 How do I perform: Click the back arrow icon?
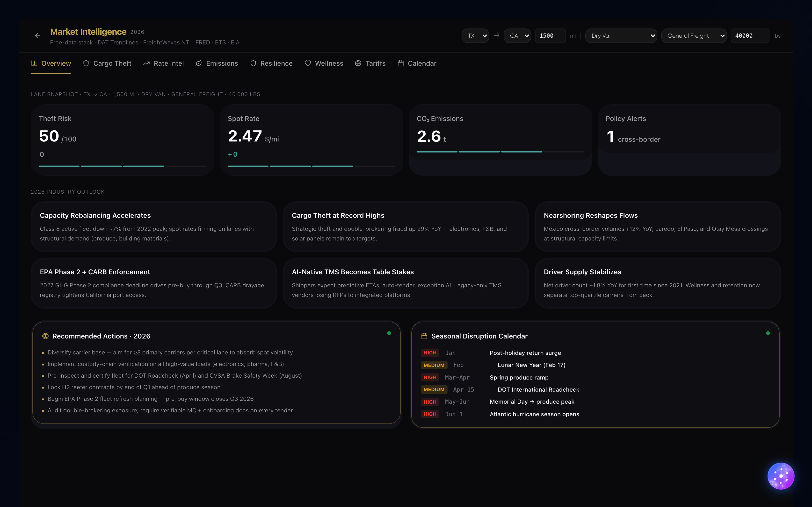(x=38, y=36)
